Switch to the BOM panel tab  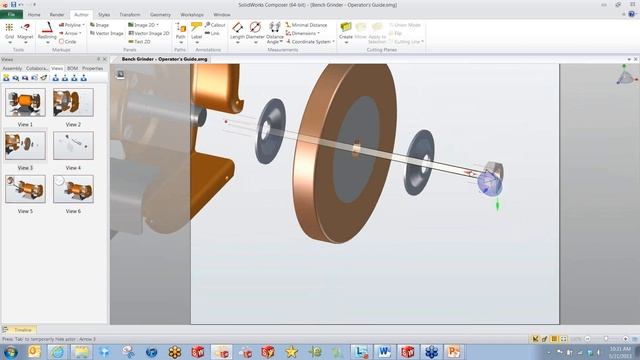click(x=72, y=68)
